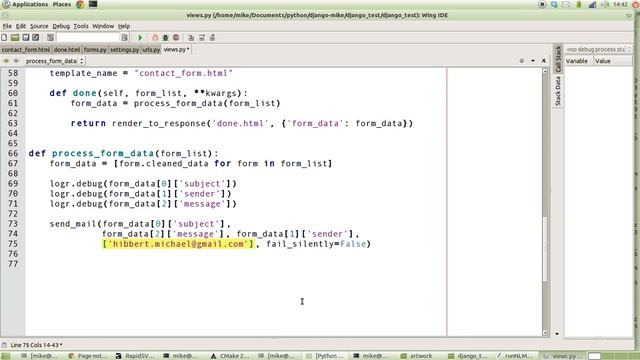Select the Stack Data vertical tab
640x360 pixels.
558,91
